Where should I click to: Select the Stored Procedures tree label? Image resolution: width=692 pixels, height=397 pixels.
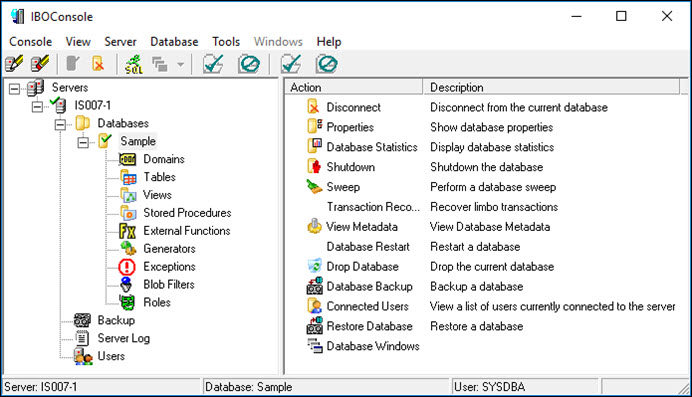click(x=187, y=213)
